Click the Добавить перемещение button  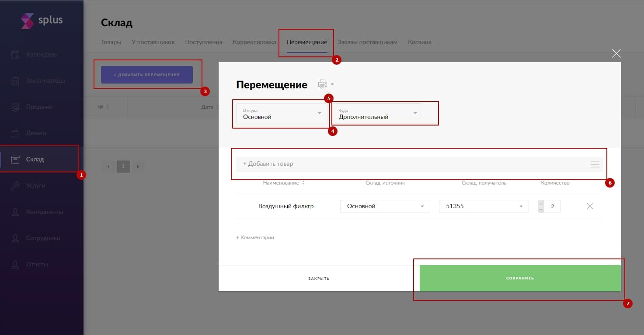tap(147, 75)
